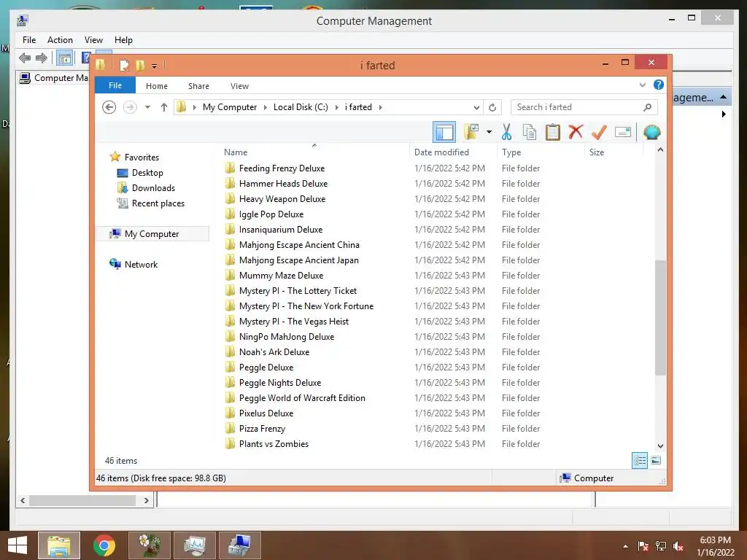Click Show/Hide Console Tree icon
Screen dimensions: 747x560
click(64, 58)
